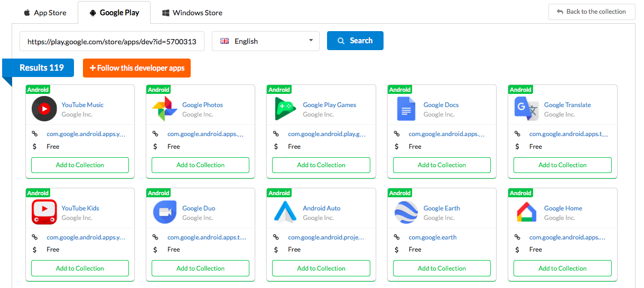Viewport: 644px width, 288px height.
Task: Click the Google Duo camera icon
Action: [x=165, y=213]
